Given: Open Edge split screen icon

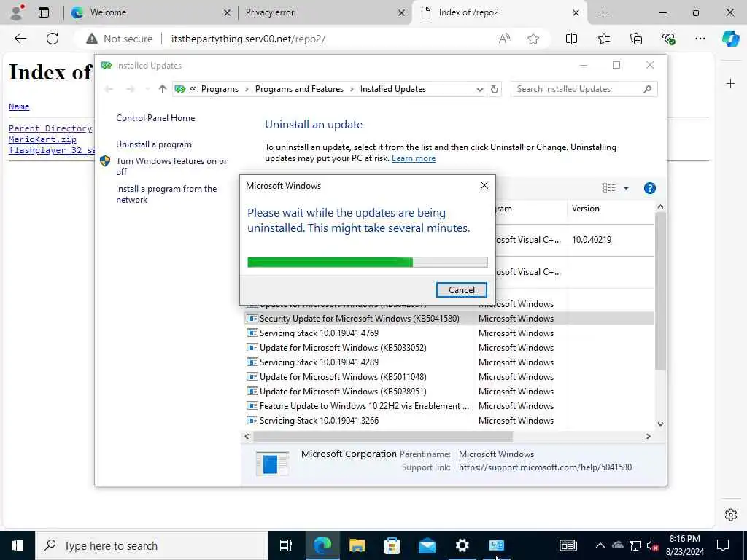Looking at the screenshot, I should (571, 39).
